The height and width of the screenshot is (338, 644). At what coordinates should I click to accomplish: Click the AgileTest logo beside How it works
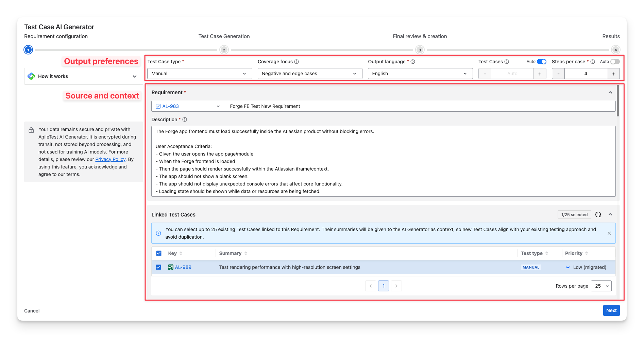pyautogui.click(x=32, y=76)
